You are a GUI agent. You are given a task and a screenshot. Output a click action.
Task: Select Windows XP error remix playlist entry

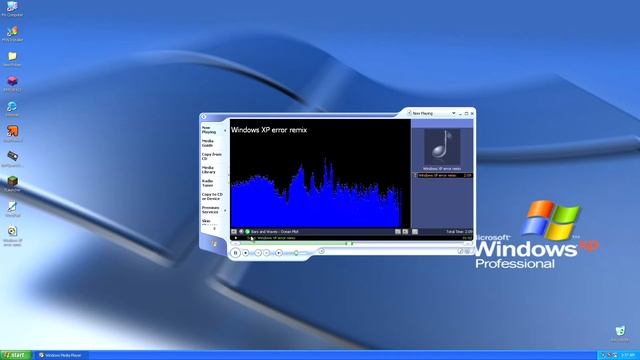click(x=442, y=175)
